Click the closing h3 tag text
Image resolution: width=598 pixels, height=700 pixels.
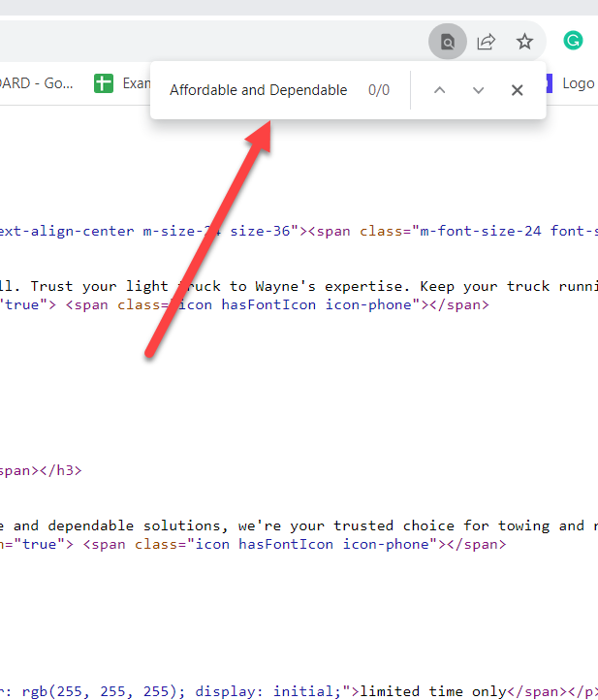pyautogui.click(x=61, y=470)
